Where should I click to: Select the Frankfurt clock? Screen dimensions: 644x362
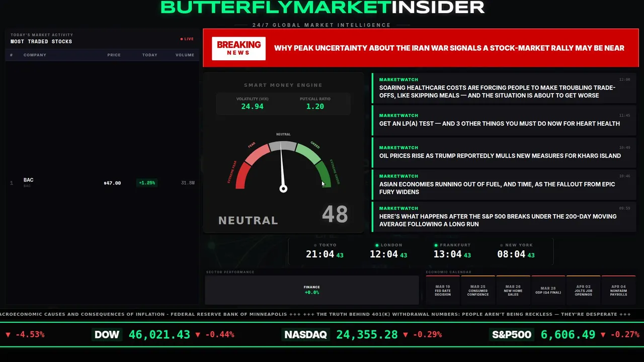point(452,251)
